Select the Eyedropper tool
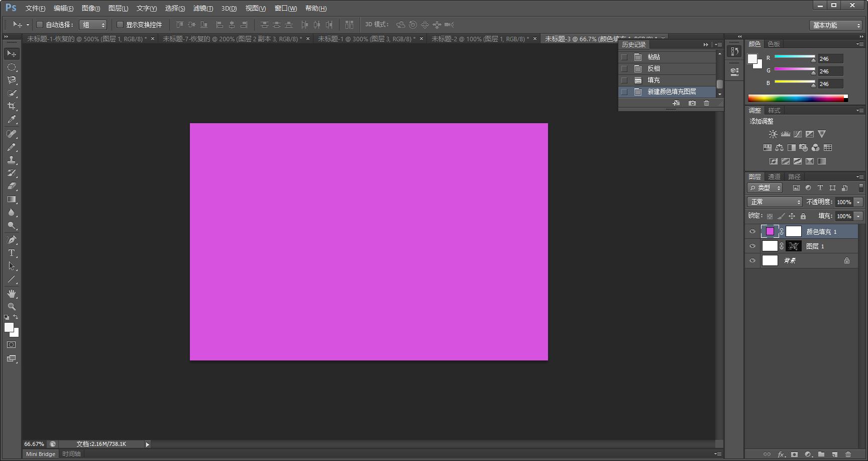The height and width of the screenshot is (461, 868). (x=12, y=119)
